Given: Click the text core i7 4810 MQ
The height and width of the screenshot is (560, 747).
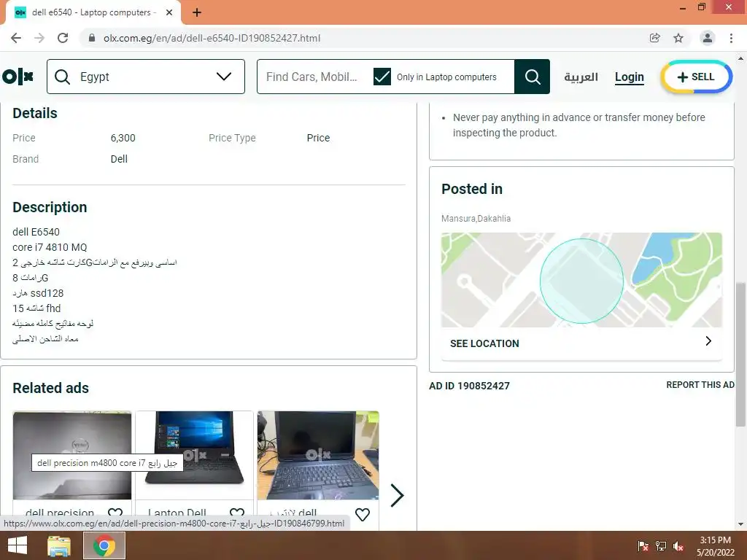Looking at the screenshot, I should click(50, 247).
